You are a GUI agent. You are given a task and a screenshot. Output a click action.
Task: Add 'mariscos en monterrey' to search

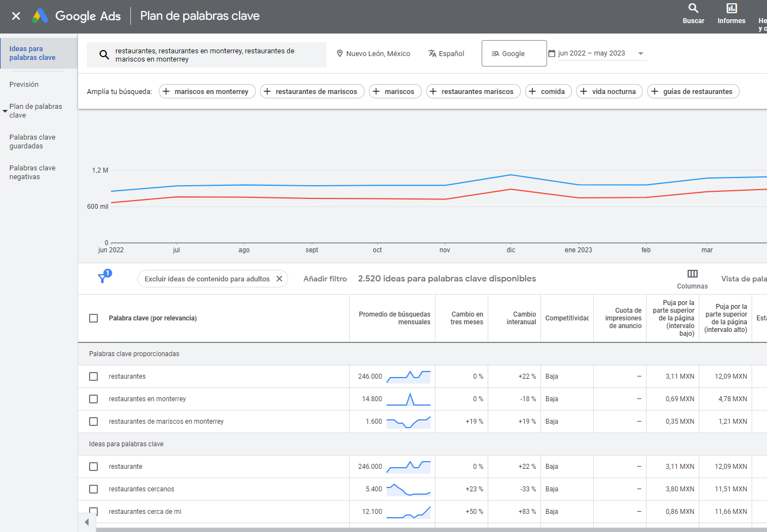pyautogui.click(x=207, y=91)
